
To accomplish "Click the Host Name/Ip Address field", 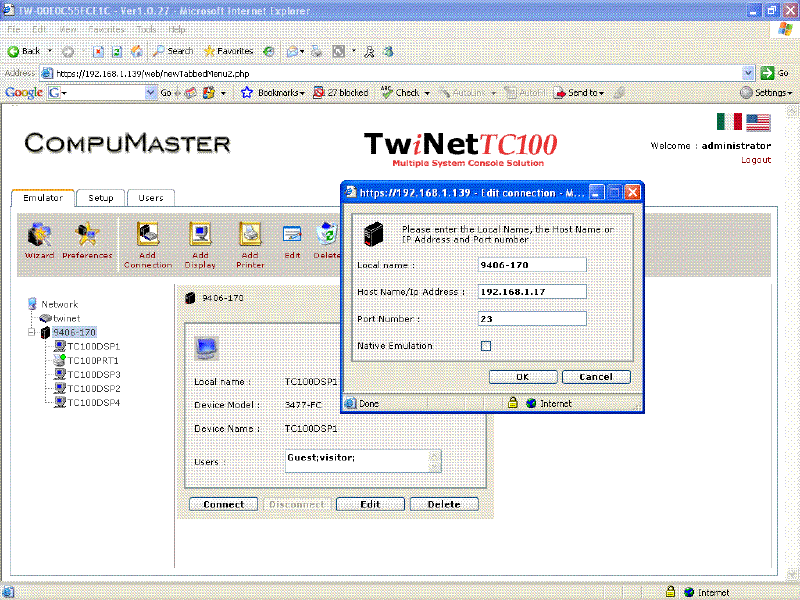I will [532, 292].
